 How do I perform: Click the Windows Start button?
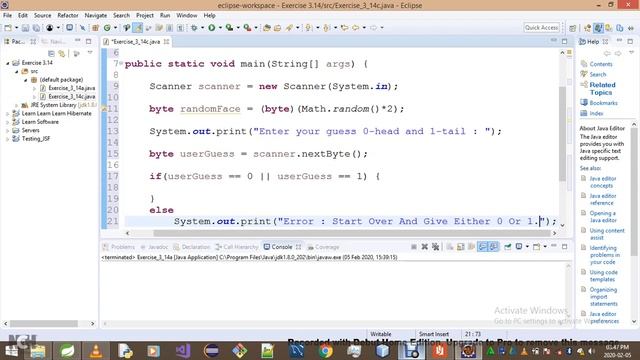tap(11, 351)
